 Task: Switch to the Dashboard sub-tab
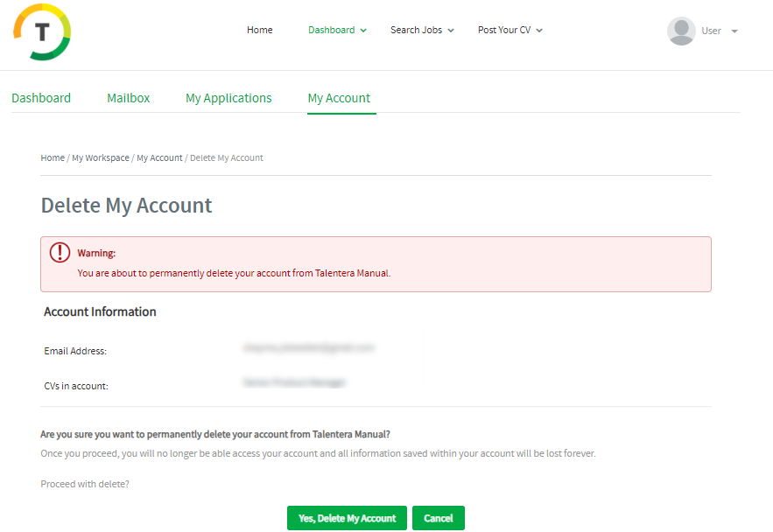41,98
